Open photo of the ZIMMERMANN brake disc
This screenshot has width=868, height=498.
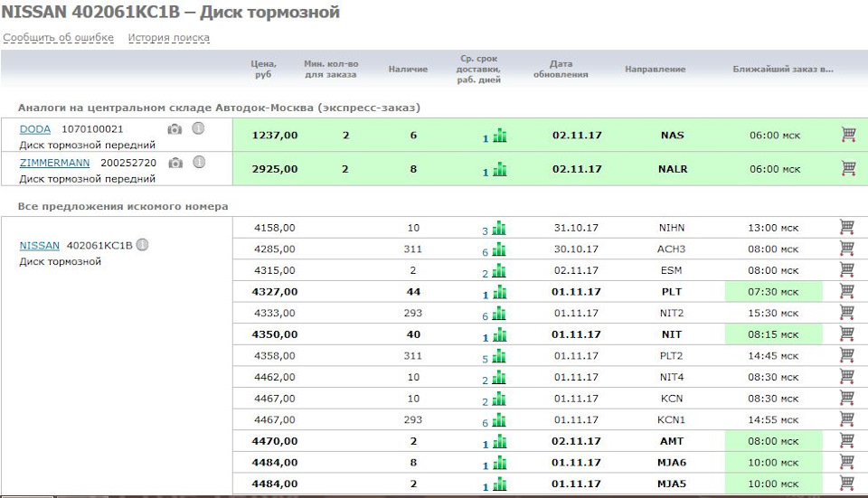tap(175, 163)
